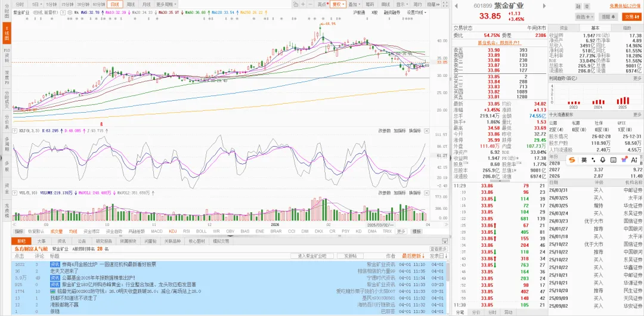
Task: Open post 老夫又进来了
Action: 64,271
